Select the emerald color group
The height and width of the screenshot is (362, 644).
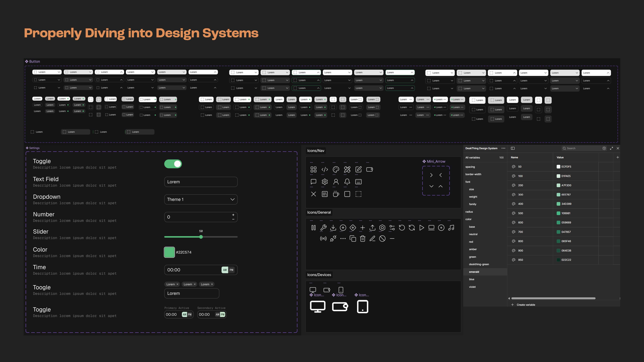[x=474, y=272]
